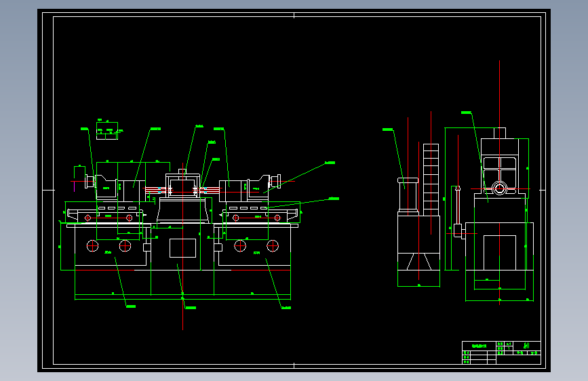Select the ladder-shaped column in the side view
Image resolution: width=588 pixels, height=381 pixels.
(431, 180)
